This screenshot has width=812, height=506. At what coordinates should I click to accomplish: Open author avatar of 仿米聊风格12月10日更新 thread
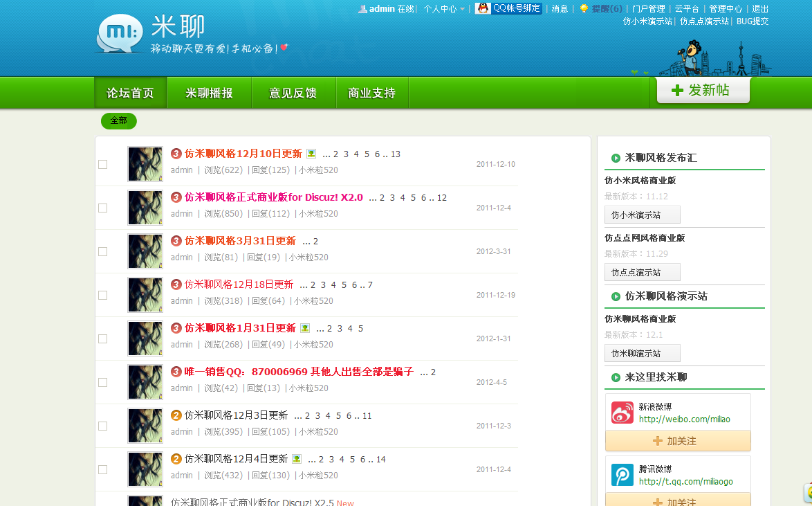click(x=145, y=164)
